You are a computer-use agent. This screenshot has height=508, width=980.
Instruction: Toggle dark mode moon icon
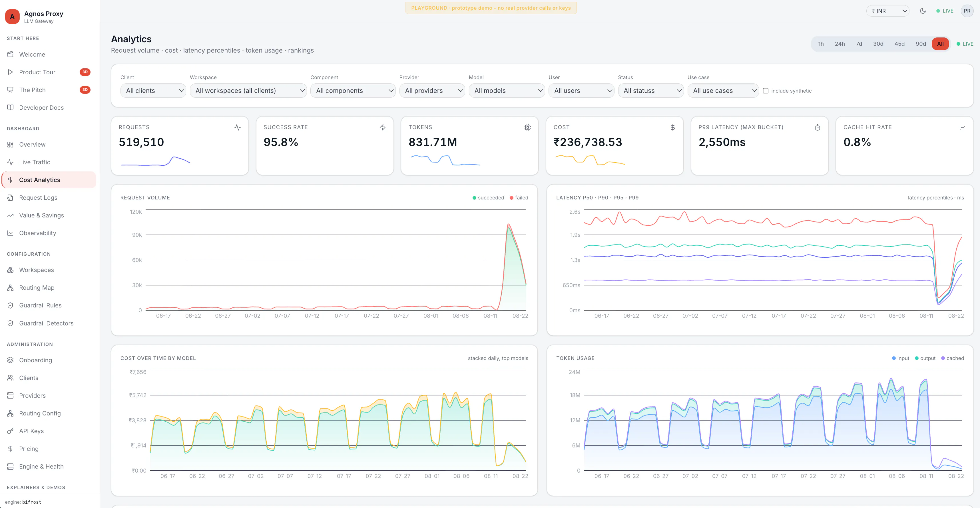pyautogui.click(x=923, y=11)
